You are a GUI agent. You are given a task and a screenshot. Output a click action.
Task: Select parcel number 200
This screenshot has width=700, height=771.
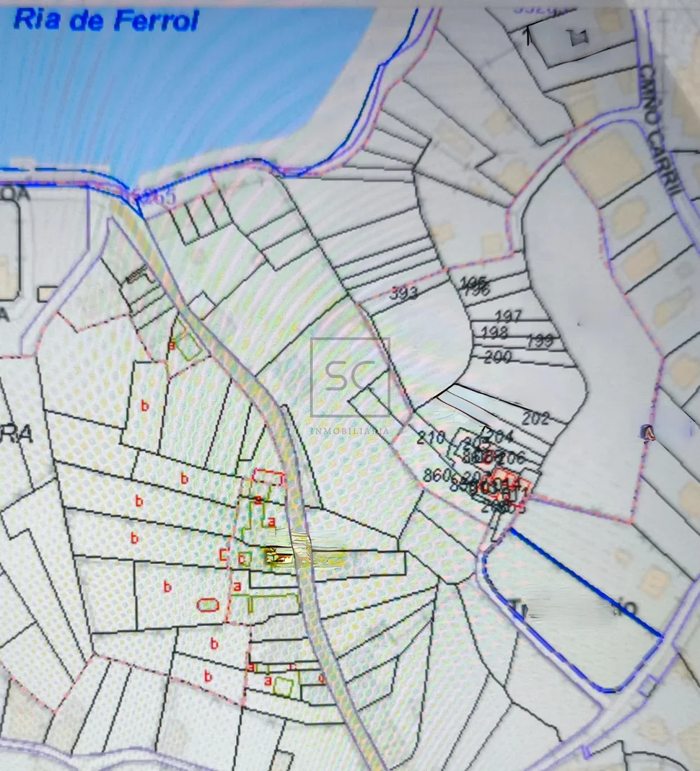(497, 356)
